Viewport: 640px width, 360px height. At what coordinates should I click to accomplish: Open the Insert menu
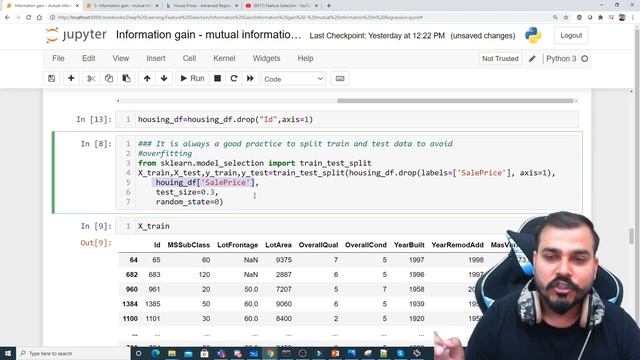[x=156, y=58]
